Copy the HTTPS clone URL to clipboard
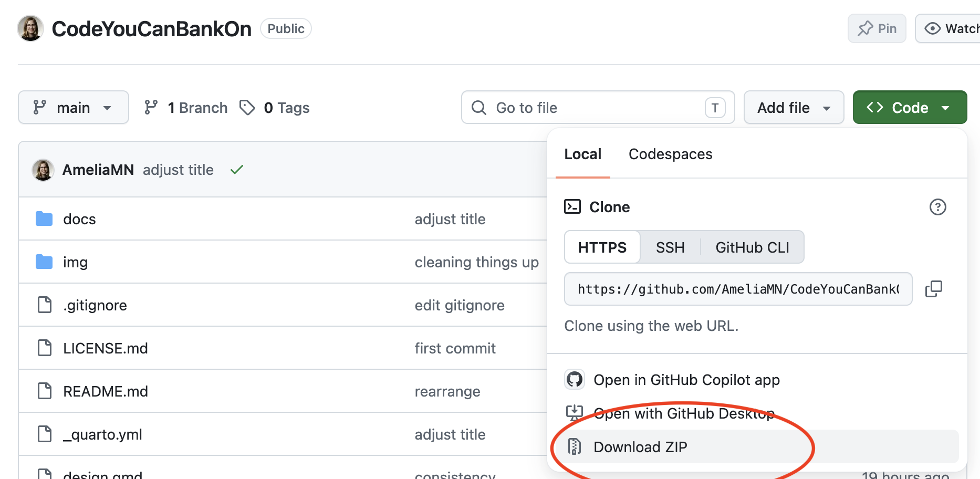The height and width of the screenshot is (479, 980). tap(934, 289)
